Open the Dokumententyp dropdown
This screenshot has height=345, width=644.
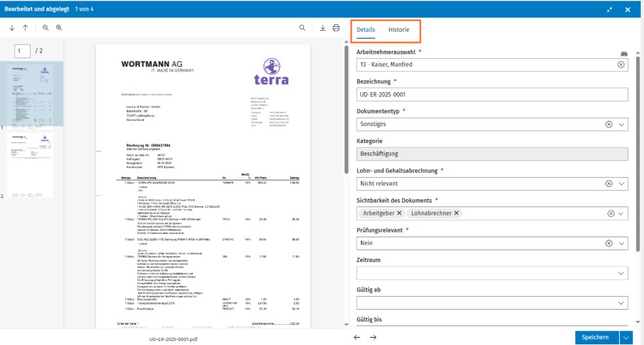621,124
